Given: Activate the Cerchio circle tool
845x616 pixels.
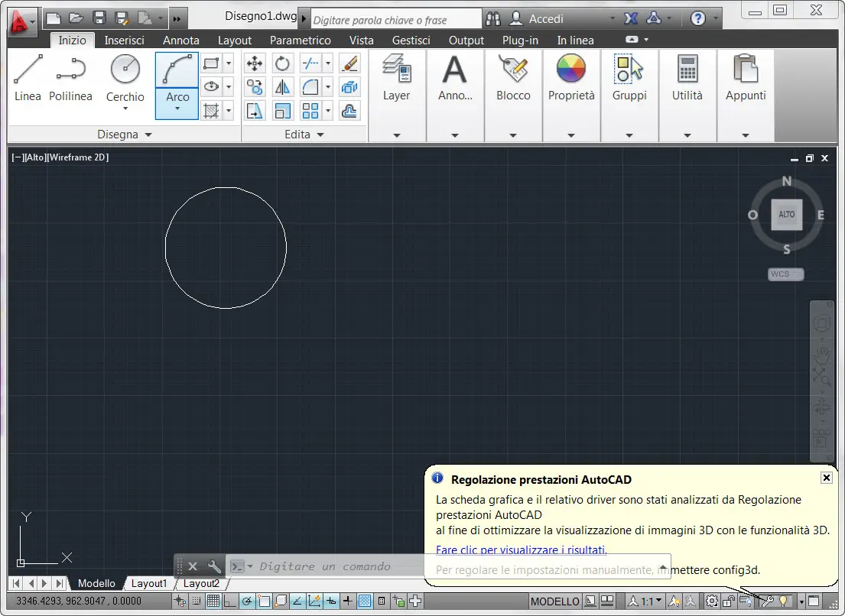Looking at the screenshot, I should click(x=125, y=81).
